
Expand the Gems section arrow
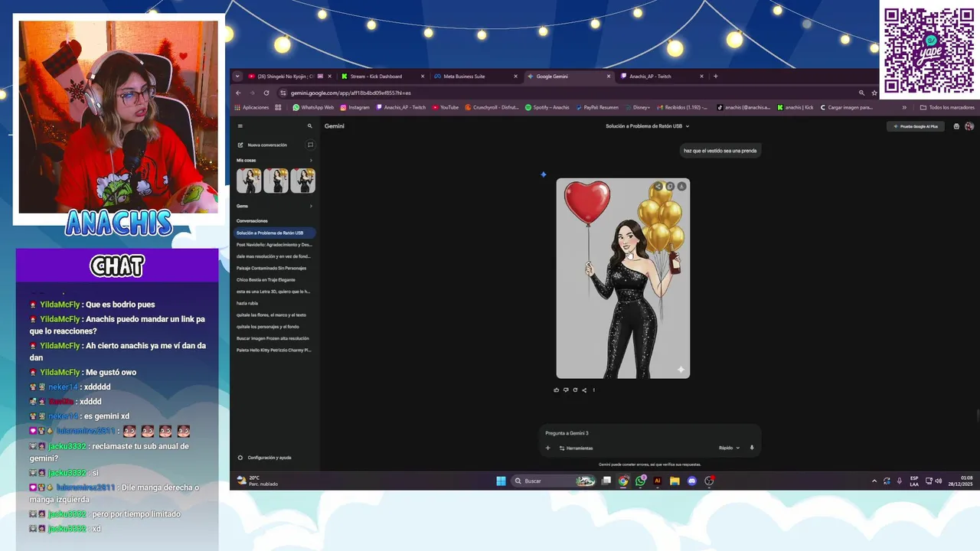tap(311, 206)
